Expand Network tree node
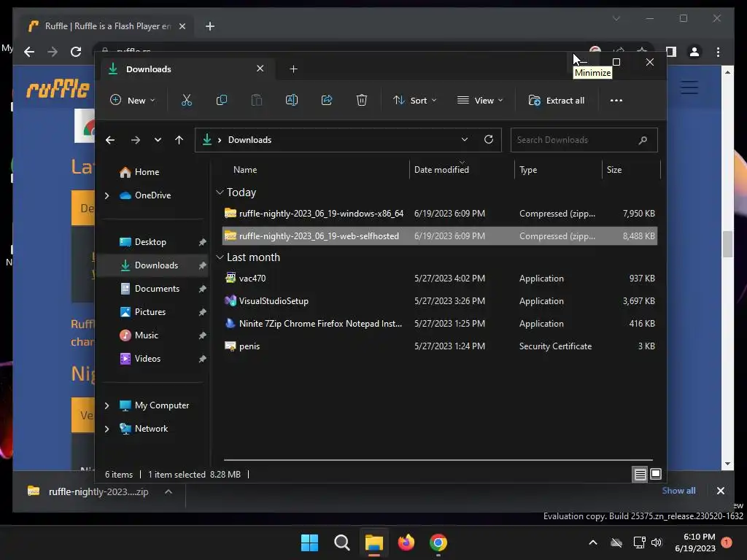Image resolution: width=747 pixels, height=560 pixels. pyautogui.click(x=107, y=429)
